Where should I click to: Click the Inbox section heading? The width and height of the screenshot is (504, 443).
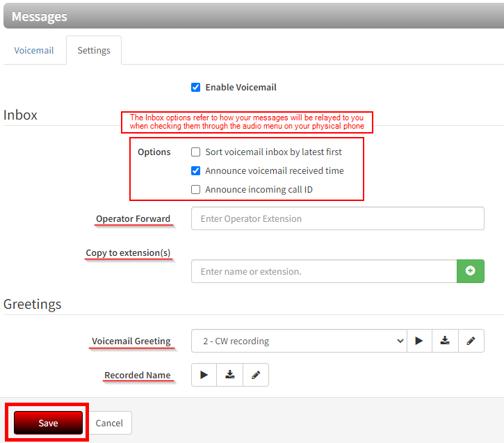click(x=20, y=115)
